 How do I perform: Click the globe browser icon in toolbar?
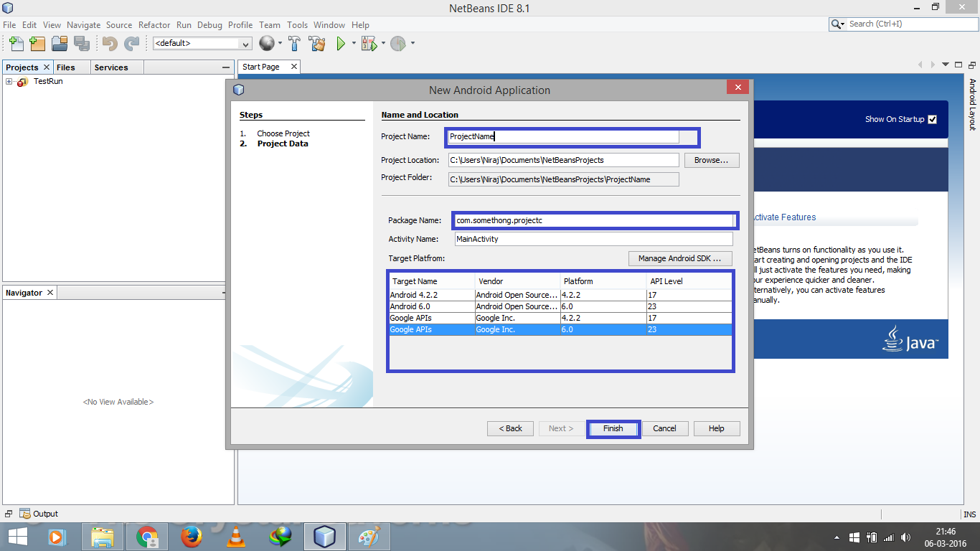[x=266, y=44]
